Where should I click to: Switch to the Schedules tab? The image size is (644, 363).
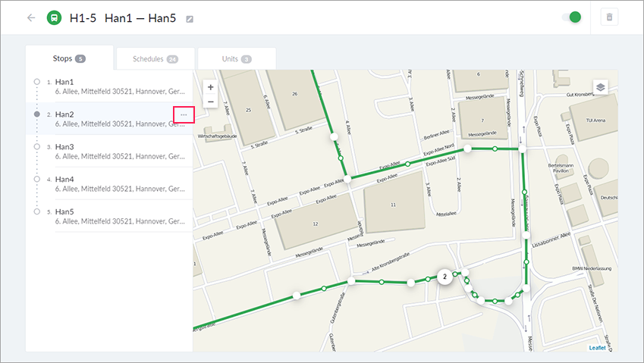click(x=156, y=58)
